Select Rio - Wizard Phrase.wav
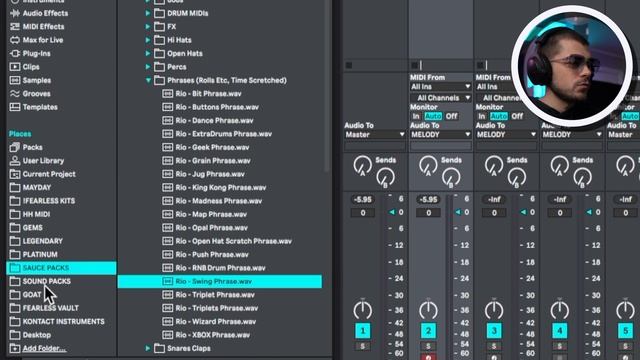This screenshot has height=360, width=640. pos(209,321)
